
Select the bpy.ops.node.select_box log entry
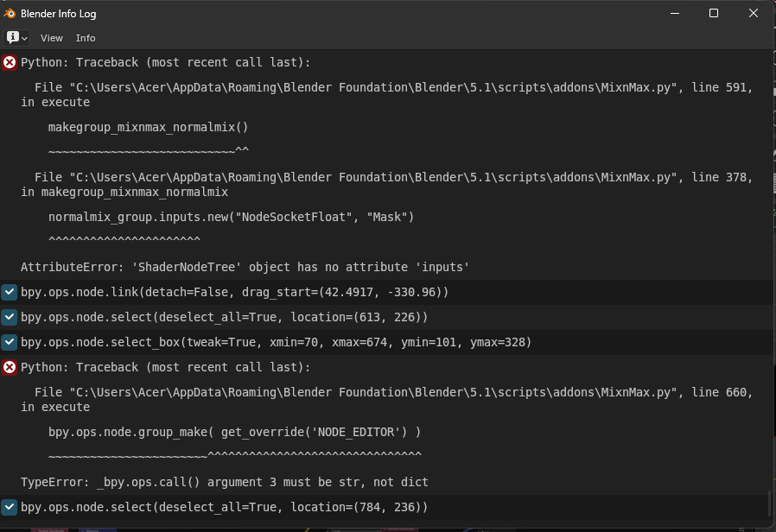click(x=386, y=342)
